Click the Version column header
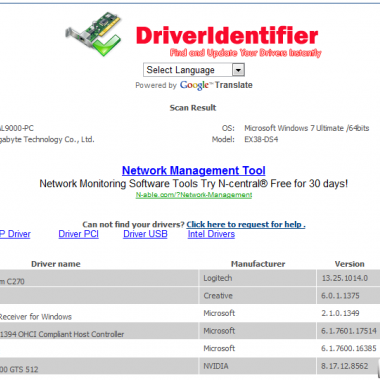Viewport: 380px width, 380px height. tap(349, 264)
